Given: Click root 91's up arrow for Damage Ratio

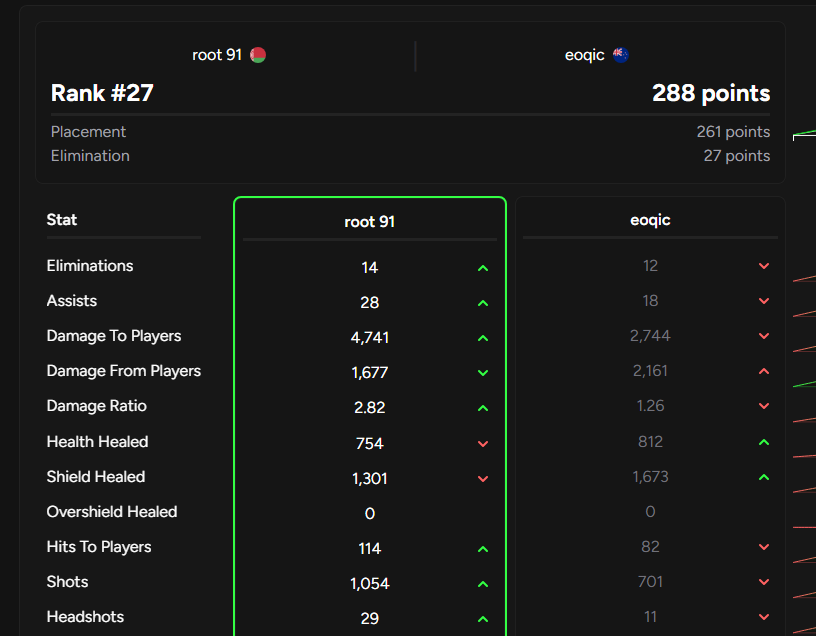Looking at the screenshot, I should click(x=483, y=408).
